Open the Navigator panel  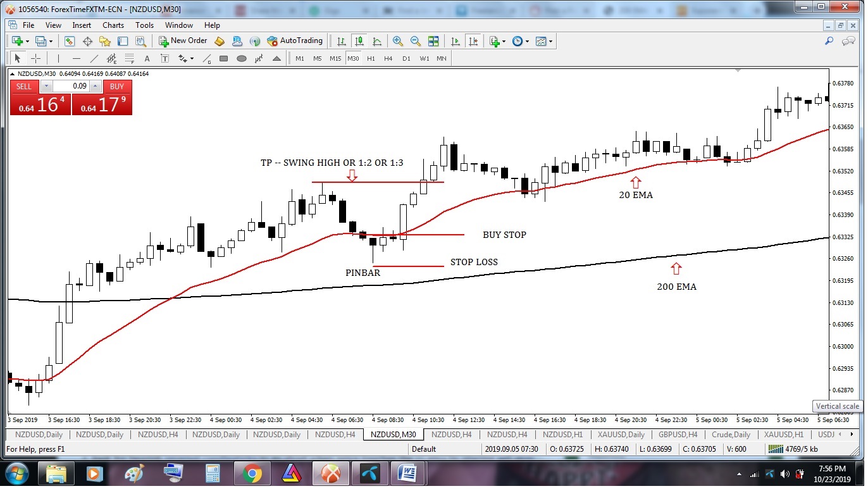pos(105,41)
